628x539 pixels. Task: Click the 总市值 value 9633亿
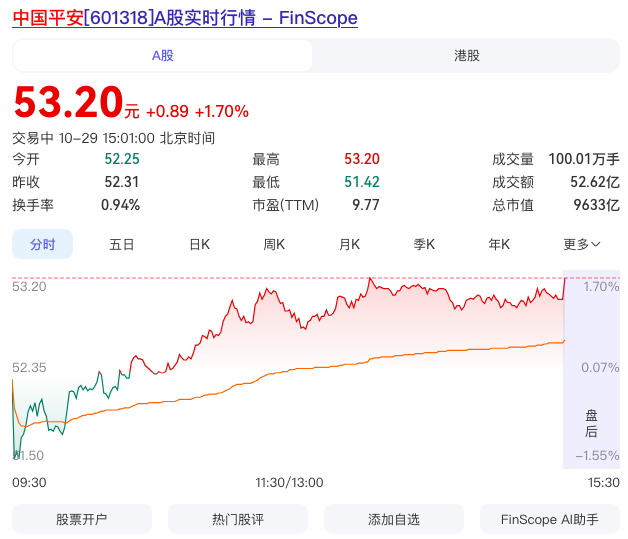[596, 205]
